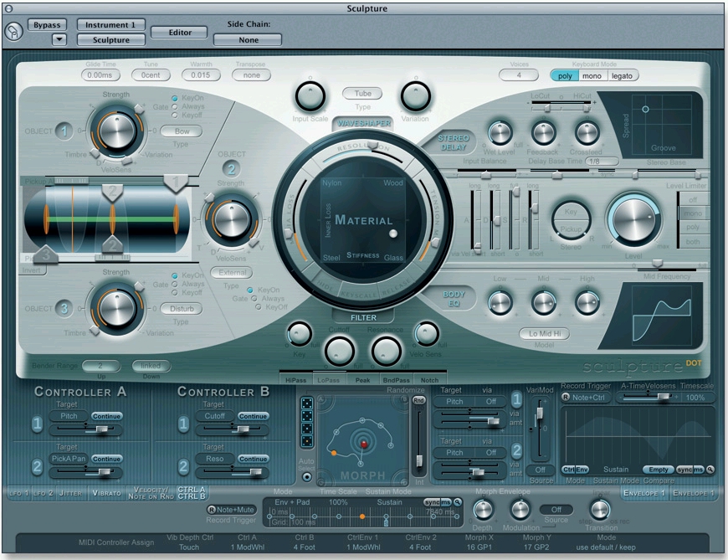The height and width of the screenshot is (560, 728).
Task: Switch keyboard mode to legato
Action: [x=622, y=75]
